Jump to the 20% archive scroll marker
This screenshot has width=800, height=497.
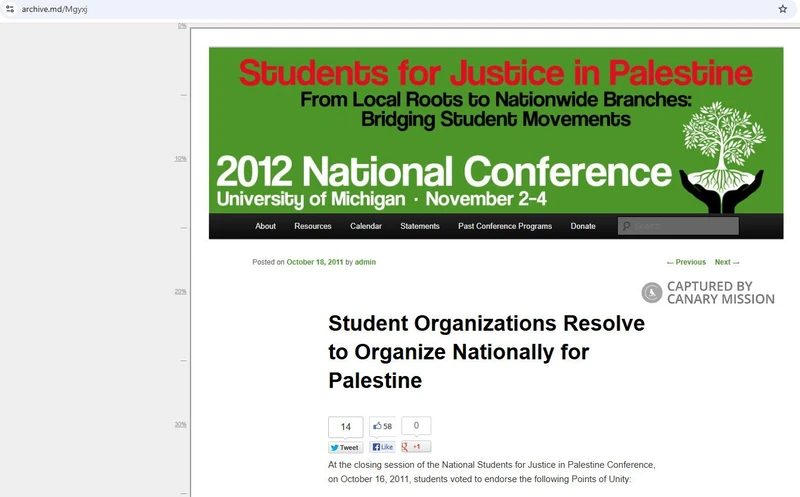(181, 292)
